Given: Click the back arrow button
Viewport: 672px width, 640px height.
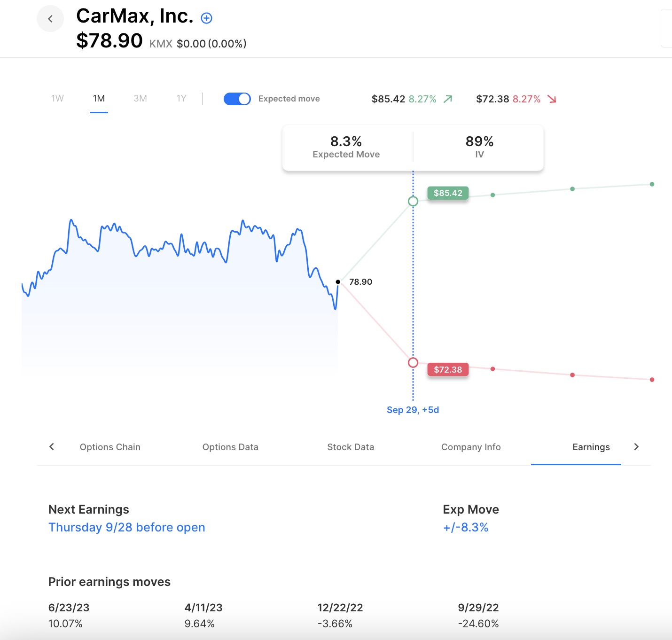Looking at the screenshot, I should pyautogui.click(x=50, y=19).
